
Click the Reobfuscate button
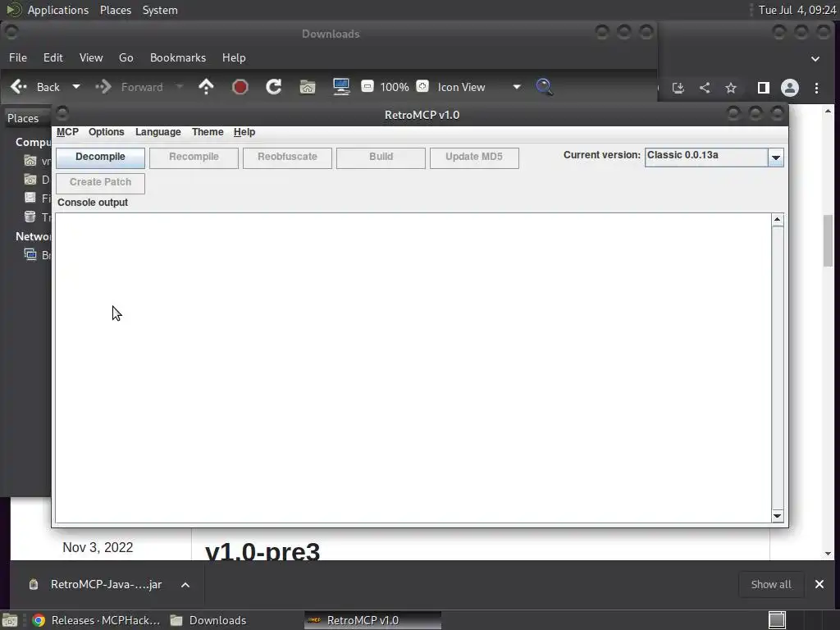[x=287, y=157]
